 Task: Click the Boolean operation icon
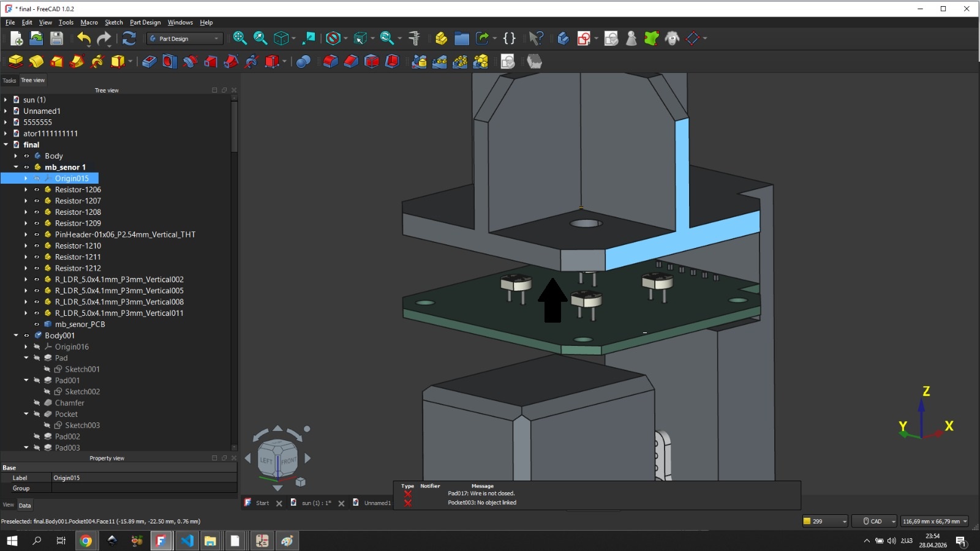[303, 61]
